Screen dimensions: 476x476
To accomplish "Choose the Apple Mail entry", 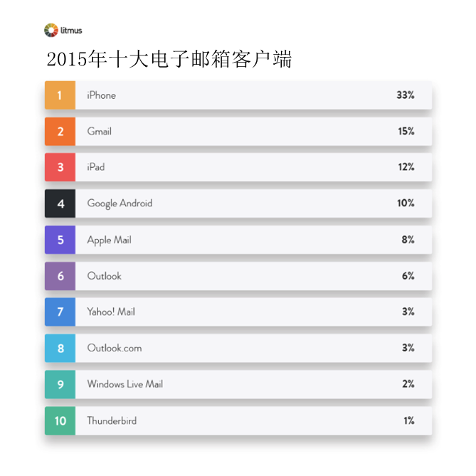I will pyautogui.click(x=238, y=240).
